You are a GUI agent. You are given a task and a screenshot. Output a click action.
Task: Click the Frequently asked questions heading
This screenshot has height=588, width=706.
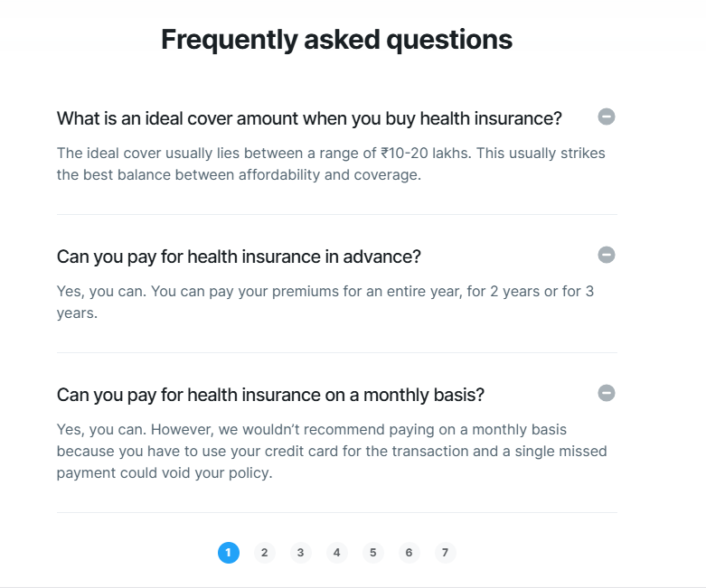pyautogui.click(x=337, y=40)
